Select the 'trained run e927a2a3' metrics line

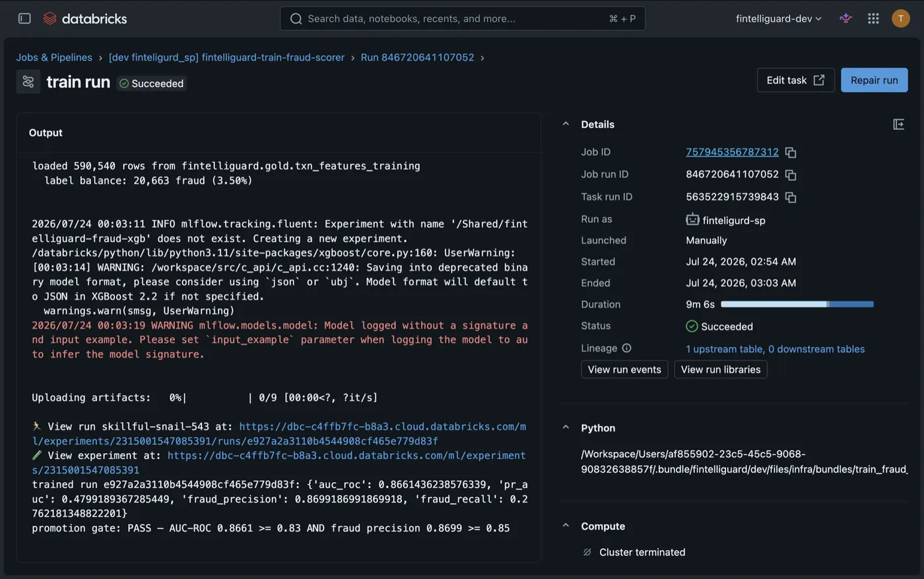coord(280,499)
